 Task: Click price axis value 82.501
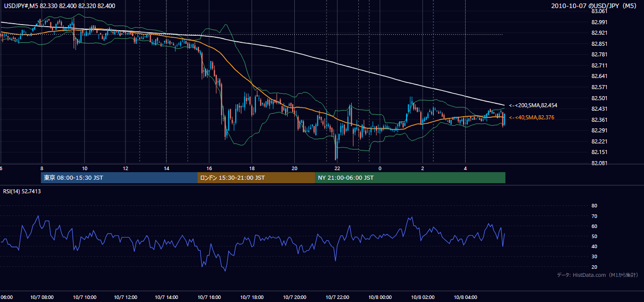point(599,98)
